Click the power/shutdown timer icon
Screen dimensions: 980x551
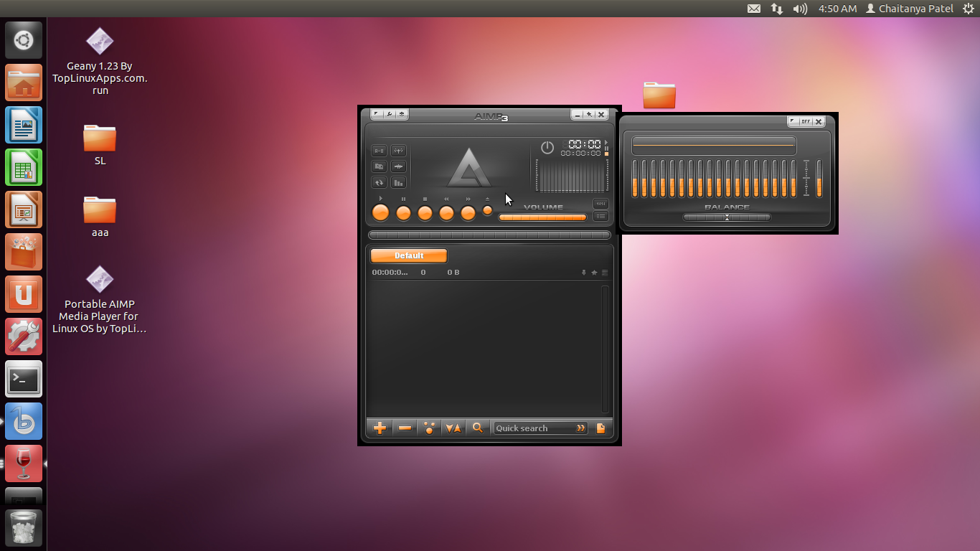(547, 148)
